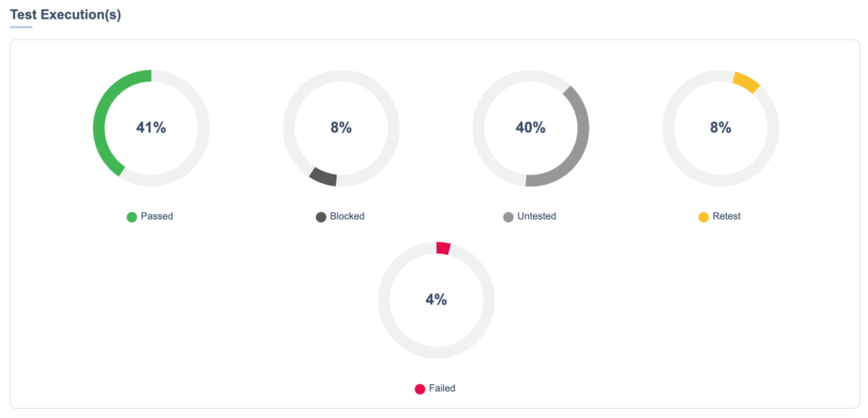Click the 8% value in Retest chart

pos(721,128)
